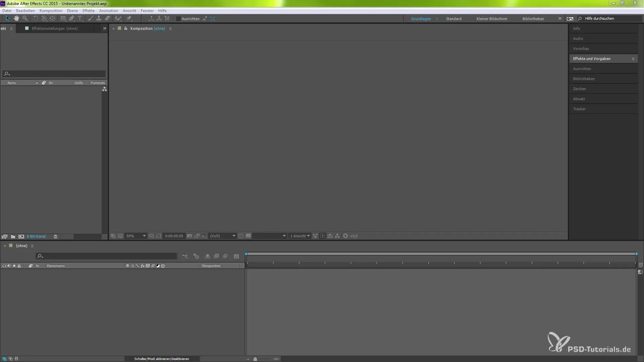
Task: Enable the Ausrichten snapping checkbox
Action: pos(178,19)
